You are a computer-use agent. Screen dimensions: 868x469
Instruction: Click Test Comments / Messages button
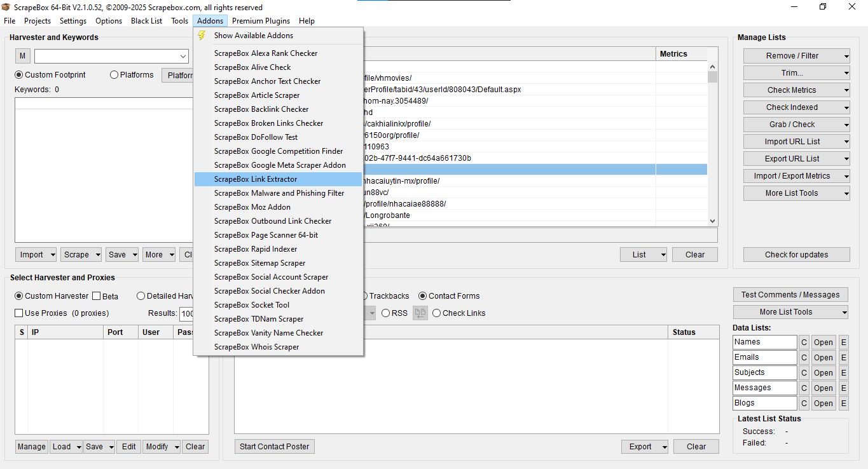(790, 295)
